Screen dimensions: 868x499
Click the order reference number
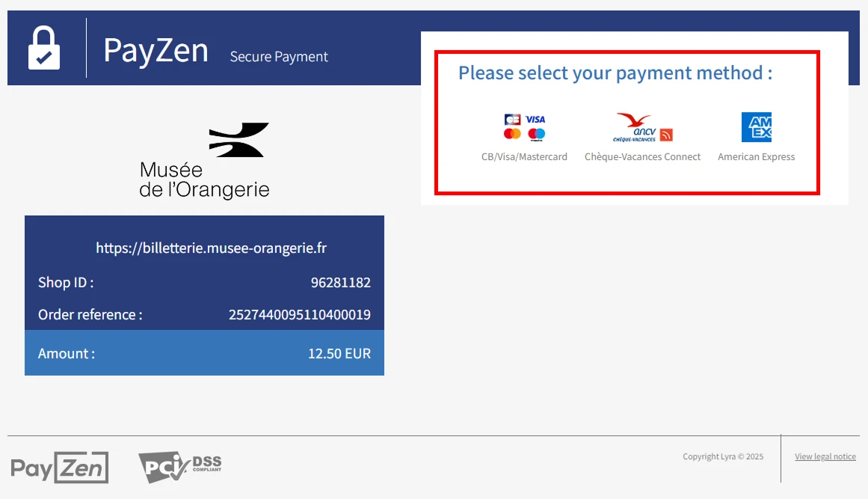point(300,314)
